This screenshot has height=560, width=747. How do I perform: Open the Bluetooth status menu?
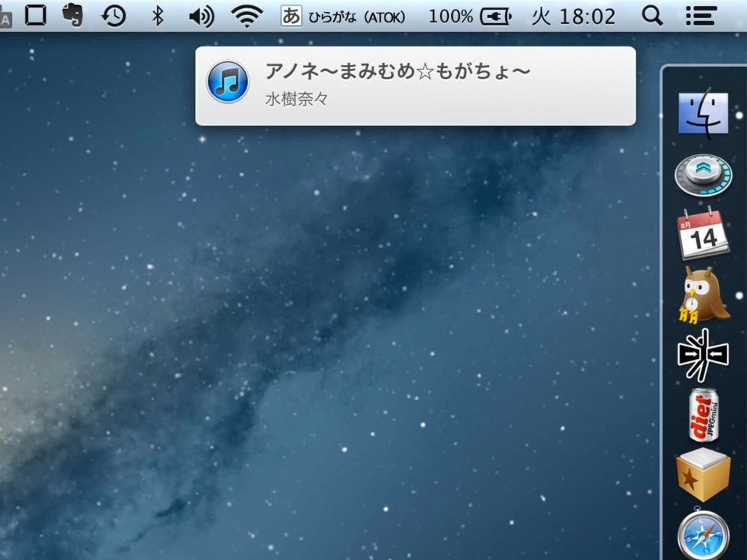(x=158, y=16)
